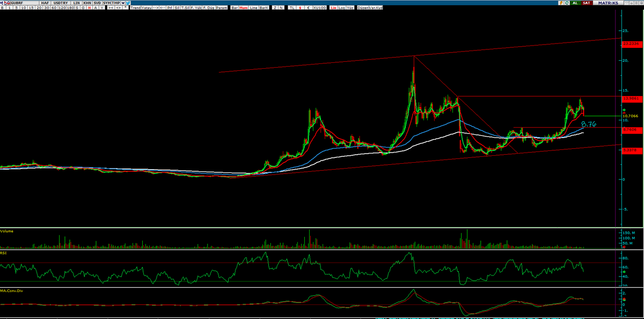
Task: Switch to Log scale
Action: pyautogui.click(x=341, y=8)
